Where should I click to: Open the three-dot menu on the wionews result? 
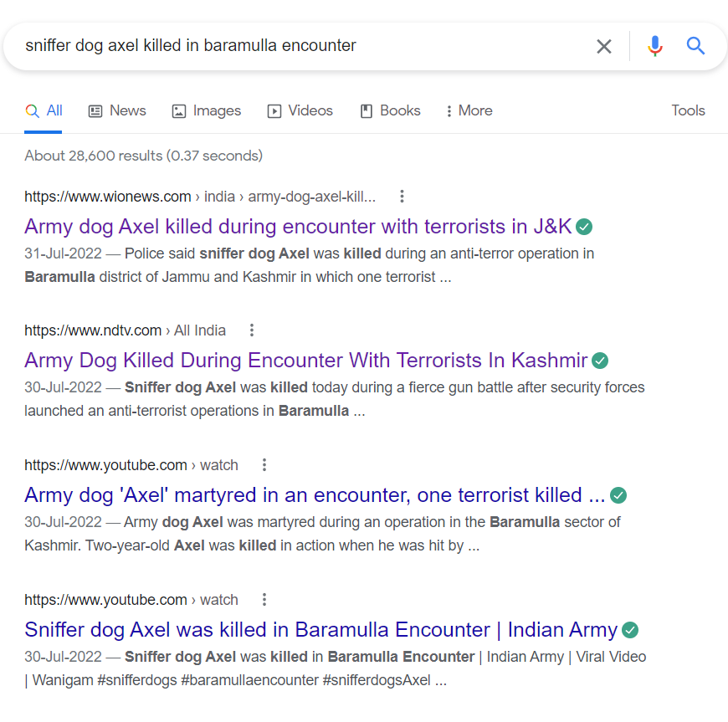pos(402,196)
